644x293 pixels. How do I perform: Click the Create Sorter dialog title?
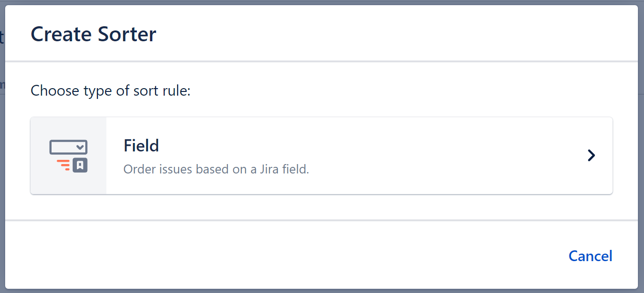coord(93,34)
